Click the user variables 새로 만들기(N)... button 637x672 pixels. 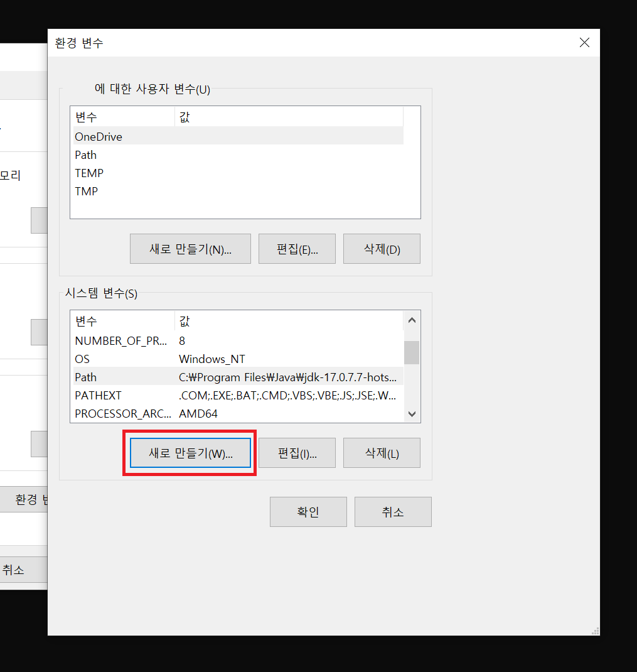tap(190, 249)
